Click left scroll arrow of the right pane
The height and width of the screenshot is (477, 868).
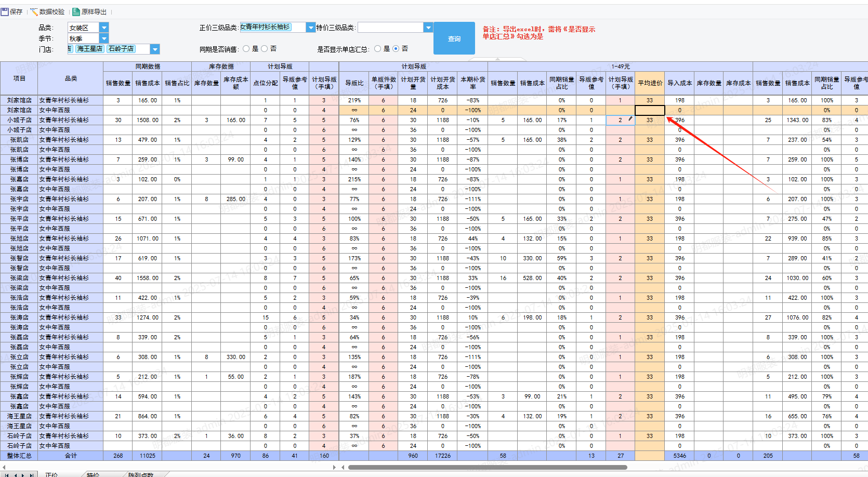(x=343, y=467)
